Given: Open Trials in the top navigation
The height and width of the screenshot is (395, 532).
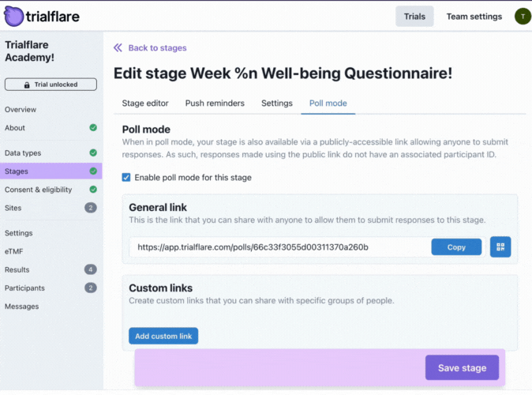Looking at the screenshot, I should click(x=414, y=16).
